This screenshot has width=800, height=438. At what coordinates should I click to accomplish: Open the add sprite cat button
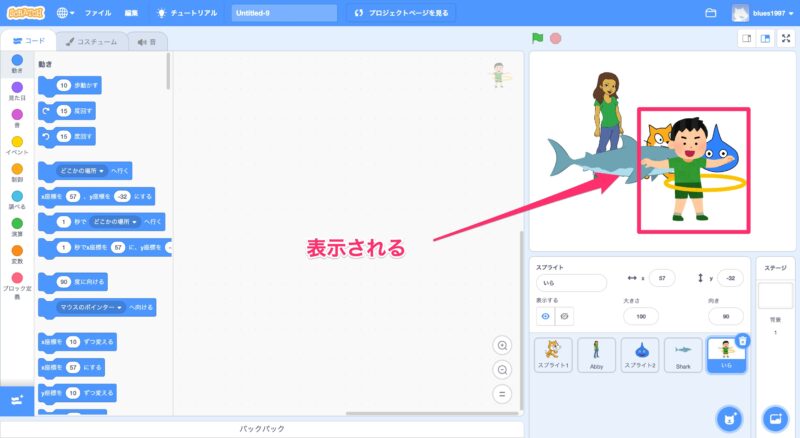(x=730, y=418)
